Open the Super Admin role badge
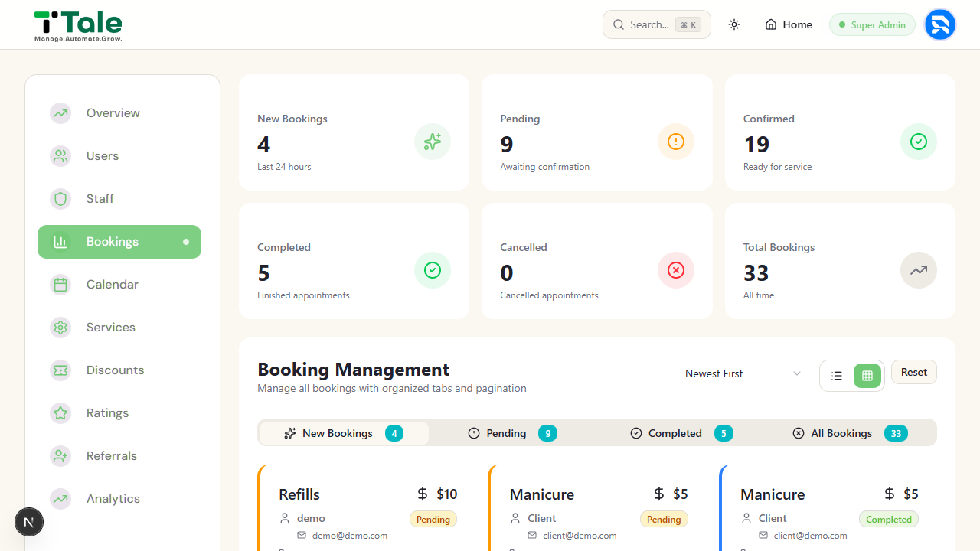This screenshot has width=980, height=551. click(x=872, y=24)
